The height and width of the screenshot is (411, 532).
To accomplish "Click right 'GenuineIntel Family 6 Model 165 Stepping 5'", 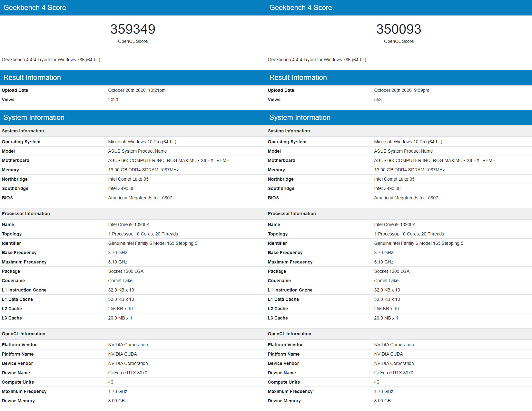I will point(419,243).
